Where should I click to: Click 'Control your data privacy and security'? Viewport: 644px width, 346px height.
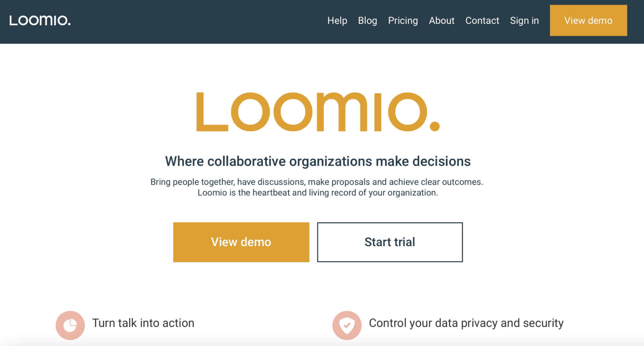466,323
